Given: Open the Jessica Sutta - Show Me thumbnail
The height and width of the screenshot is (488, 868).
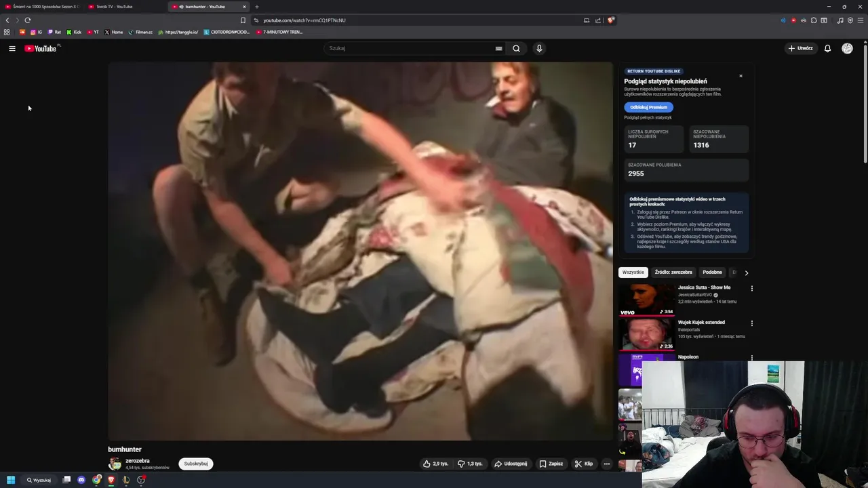Looking at the screenshot, I should [x=647, y=300].
